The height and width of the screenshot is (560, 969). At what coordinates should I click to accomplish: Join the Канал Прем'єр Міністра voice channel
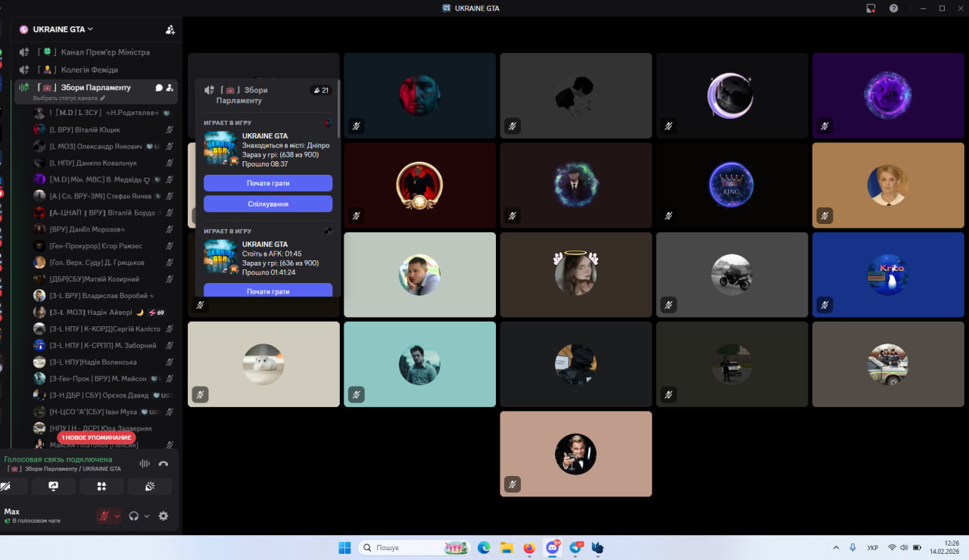pos(96,52)
